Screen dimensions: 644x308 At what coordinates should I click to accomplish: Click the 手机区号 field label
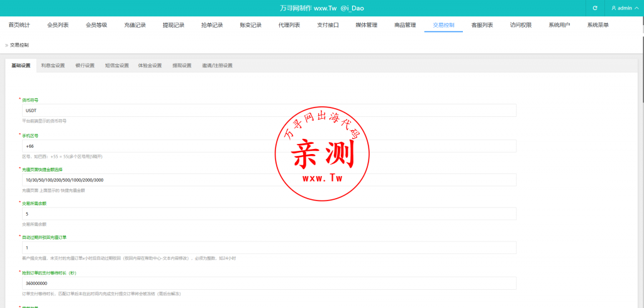pos(30,136)
